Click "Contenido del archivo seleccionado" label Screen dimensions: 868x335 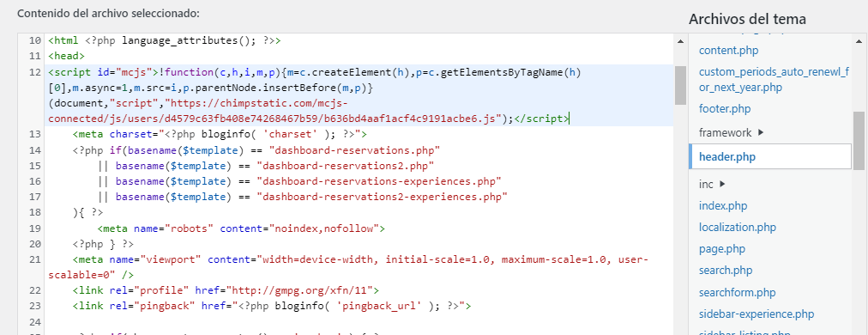(108, 13)
